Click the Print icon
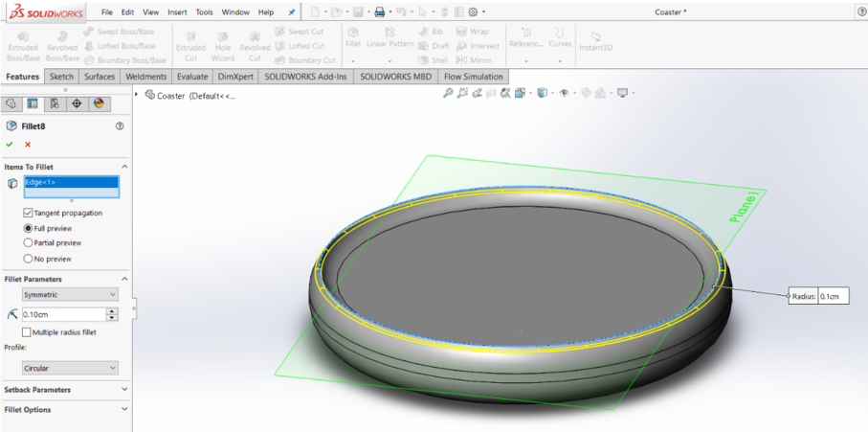The height and width of the screenshot is (432, 868). pos(380,11)
